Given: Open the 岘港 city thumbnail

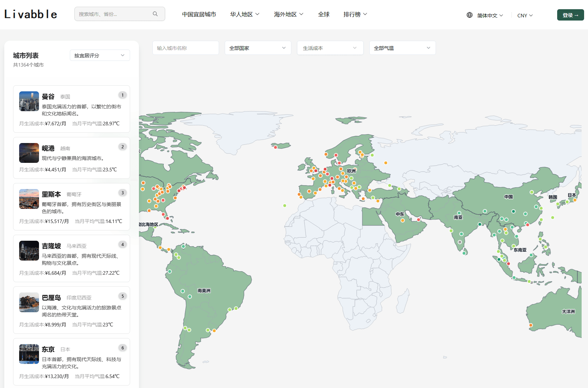Looking at the screenshot, I should (29, 153).
